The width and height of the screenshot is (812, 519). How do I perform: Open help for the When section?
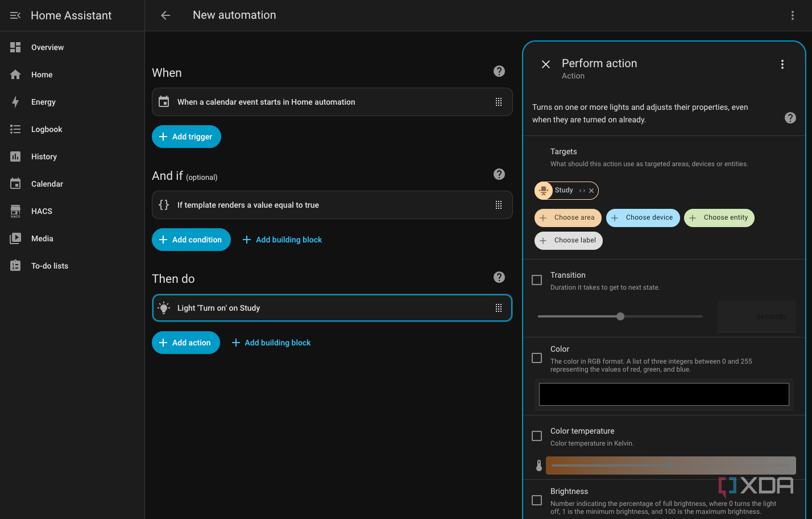click(x=499, y=71)
